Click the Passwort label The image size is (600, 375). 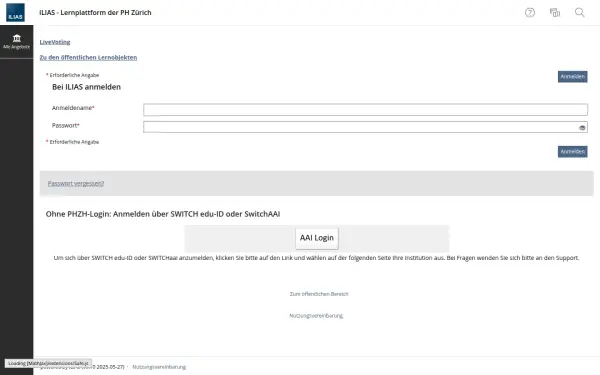65,126
